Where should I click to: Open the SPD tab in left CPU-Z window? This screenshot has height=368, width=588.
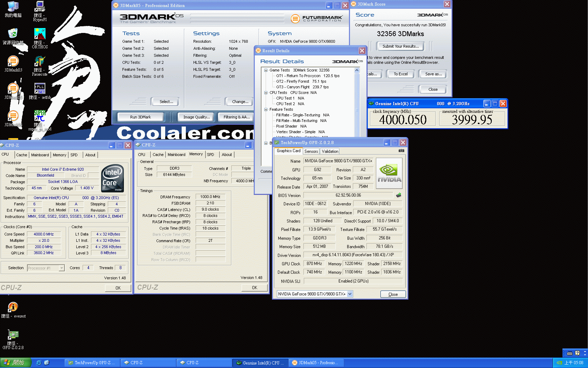pyautogui.click(x=74, y=155)
